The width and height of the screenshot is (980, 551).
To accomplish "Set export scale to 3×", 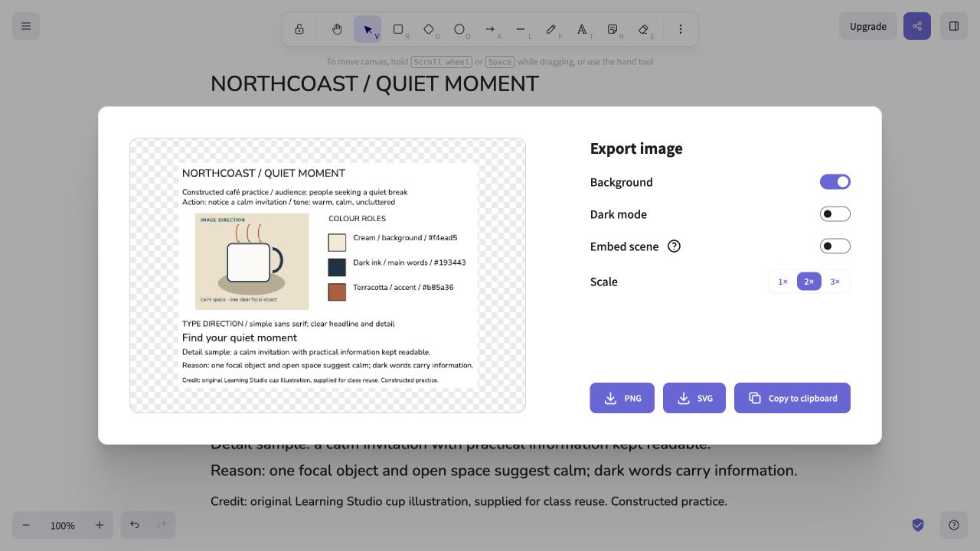I will tap(835, 282).
